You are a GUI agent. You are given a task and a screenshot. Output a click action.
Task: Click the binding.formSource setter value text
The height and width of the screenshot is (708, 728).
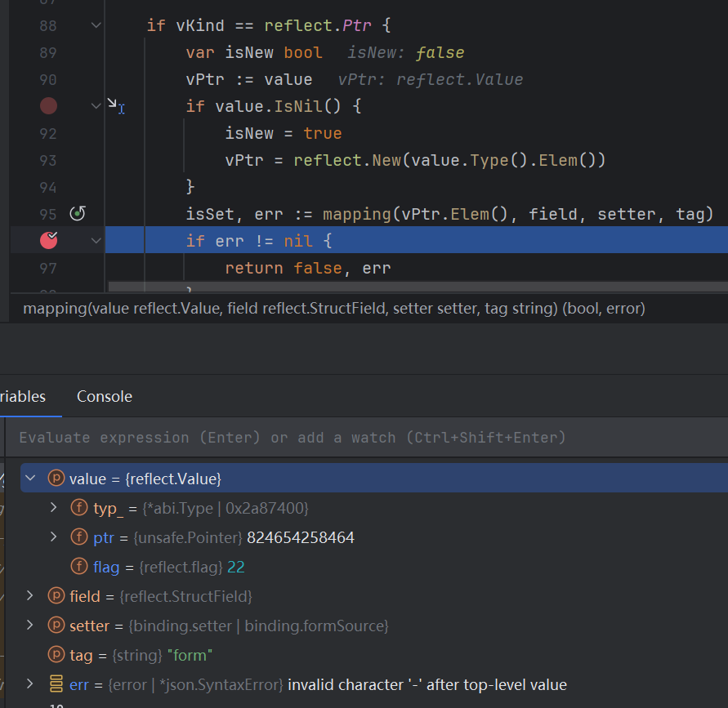(x=316, y=626)
